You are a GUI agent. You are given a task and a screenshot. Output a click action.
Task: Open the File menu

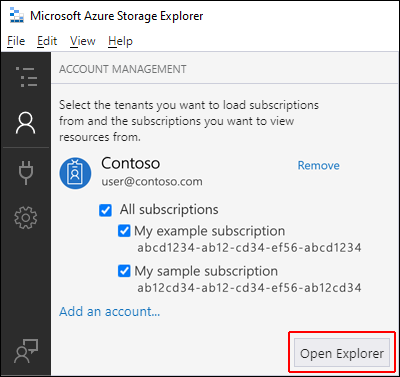pos(16,41)
